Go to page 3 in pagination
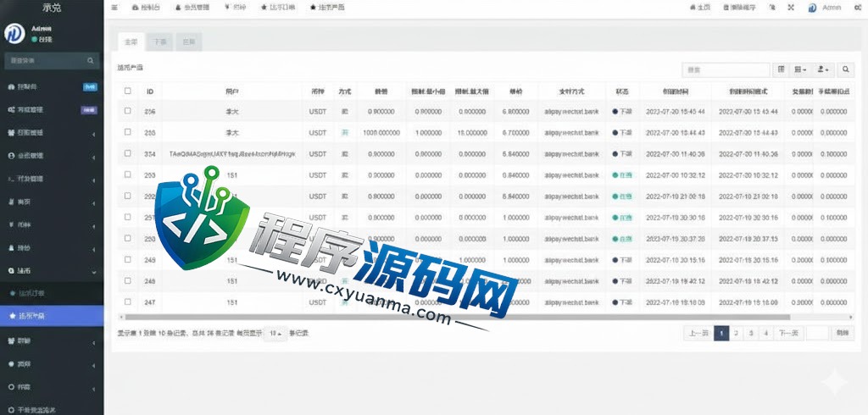This screenshot has height=415, width=868. pos(751,333)
